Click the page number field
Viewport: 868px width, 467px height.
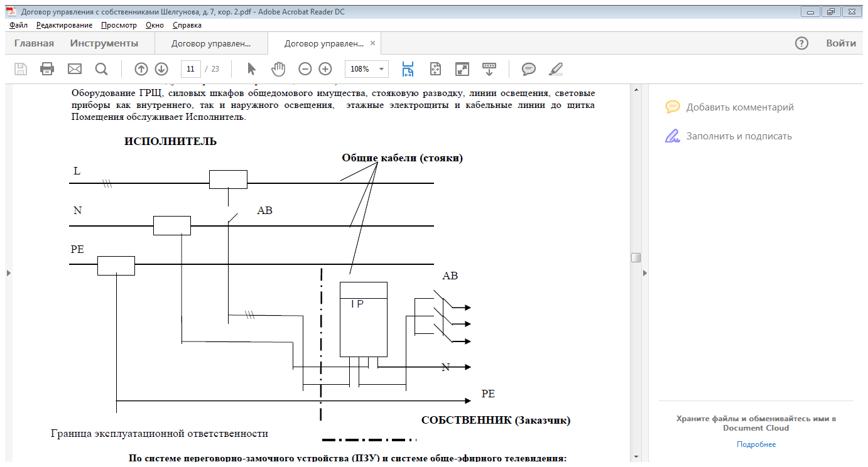190,69
